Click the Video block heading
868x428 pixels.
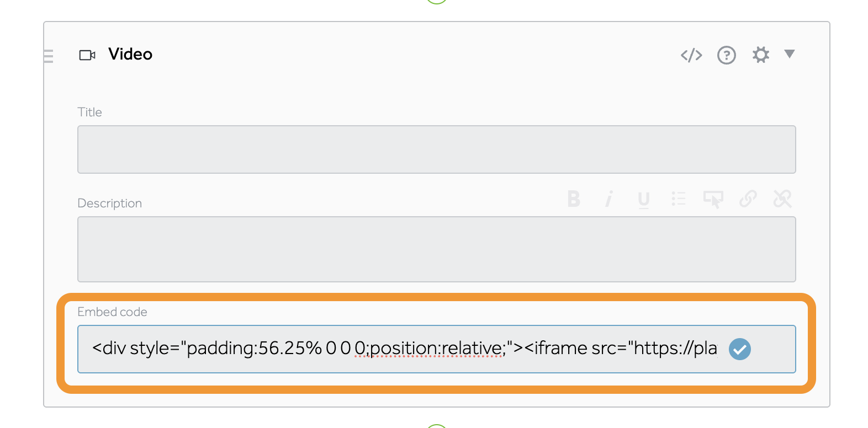point(130,54)
